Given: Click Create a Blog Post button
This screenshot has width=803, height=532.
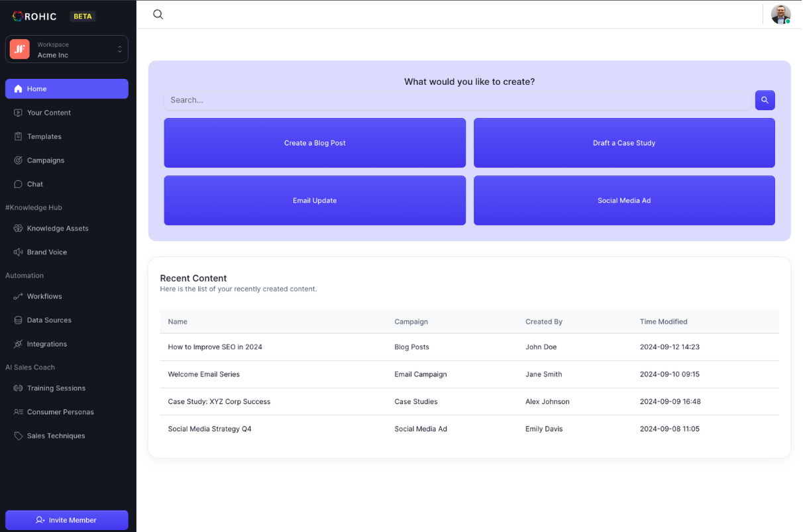Looking at the screenshot, I should pos(315,143).
